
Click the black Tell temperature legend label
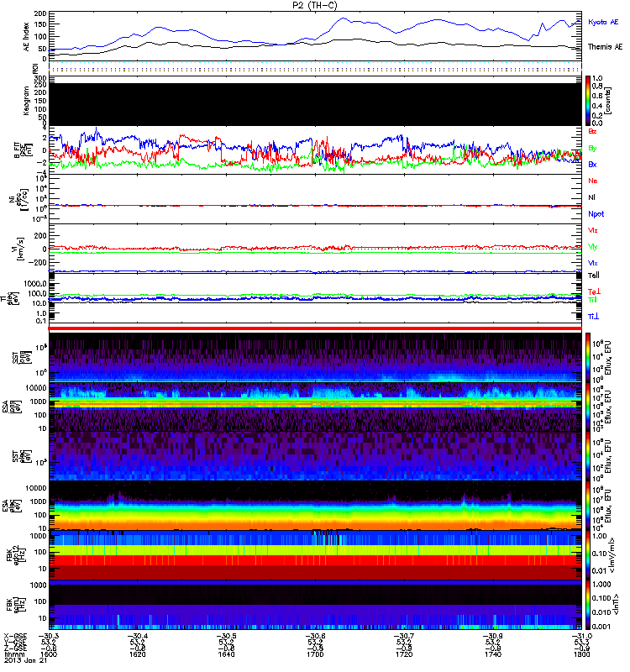594,276
